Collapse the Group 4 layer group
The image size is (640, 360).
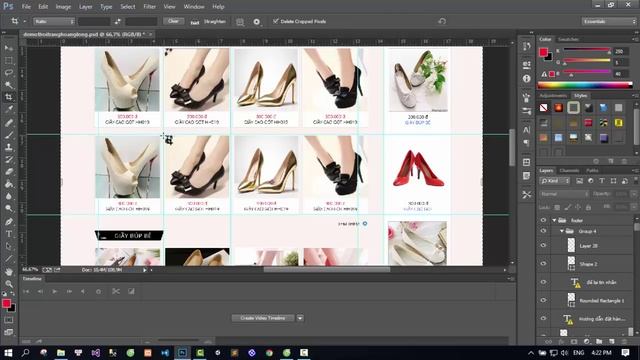562,231
